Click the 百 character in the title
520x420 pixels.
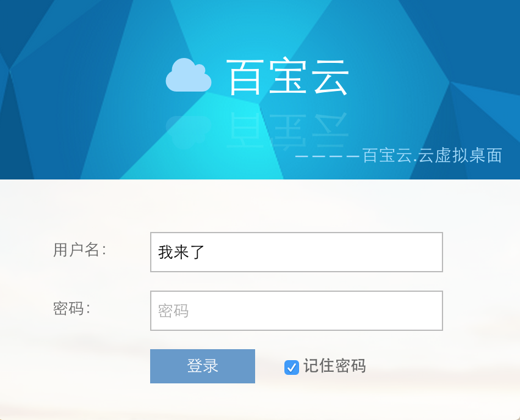(x=245, y=77)
